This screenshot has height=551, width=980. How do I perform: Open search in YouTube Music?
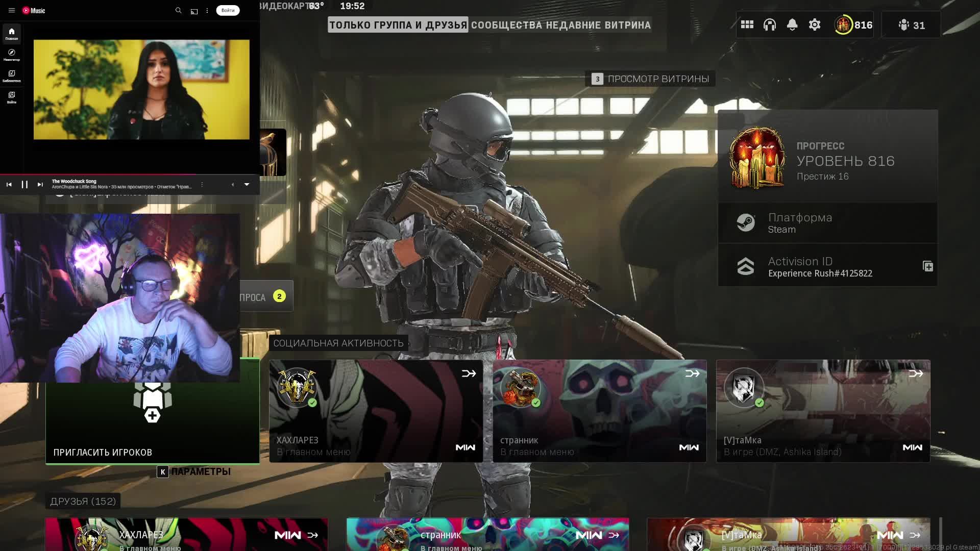point(178,10)
